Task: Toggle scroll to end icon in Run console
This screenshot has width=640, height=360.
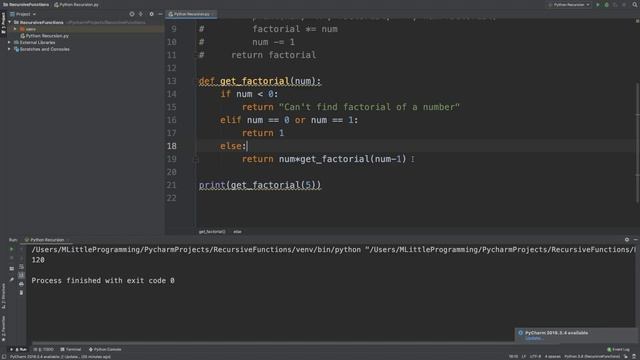Action: pos(21,276)
